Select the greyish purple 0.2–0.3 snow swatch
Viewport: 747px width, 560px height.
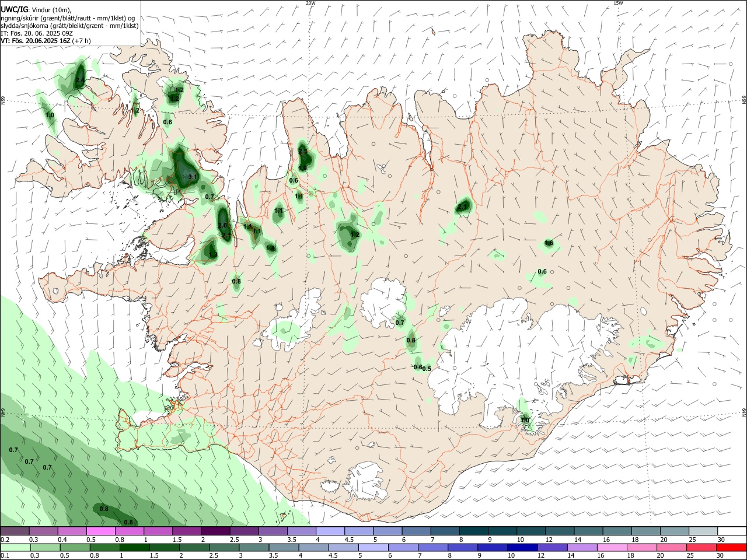click(x=15, y=531)
